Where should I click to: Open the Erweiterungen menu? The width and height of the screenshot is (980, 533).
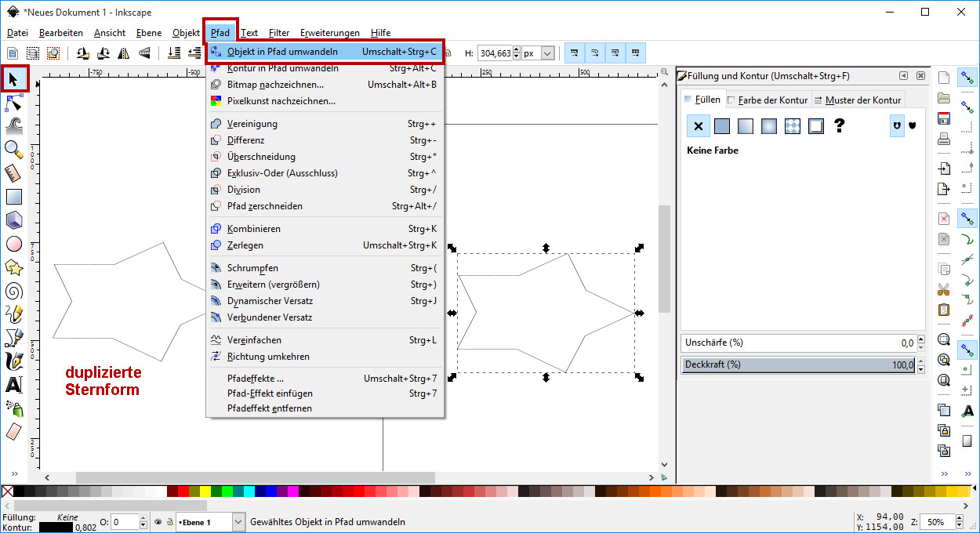pos(330,33)
